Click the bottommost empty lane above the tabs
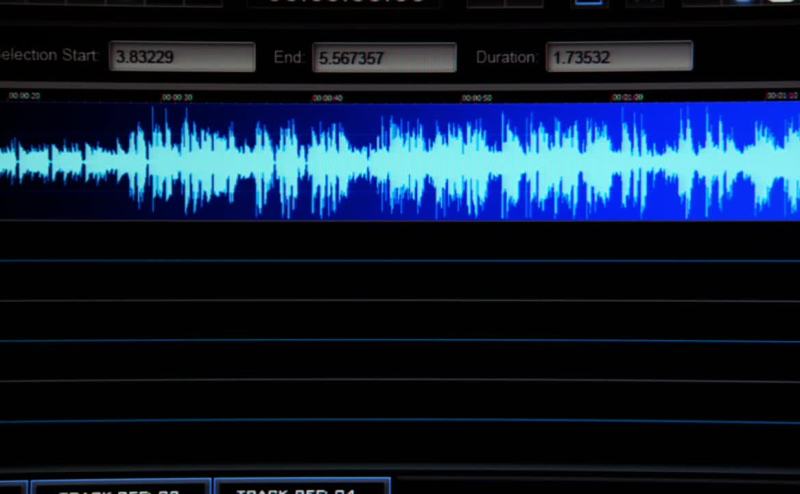800x494 pixels. point(400,444)
